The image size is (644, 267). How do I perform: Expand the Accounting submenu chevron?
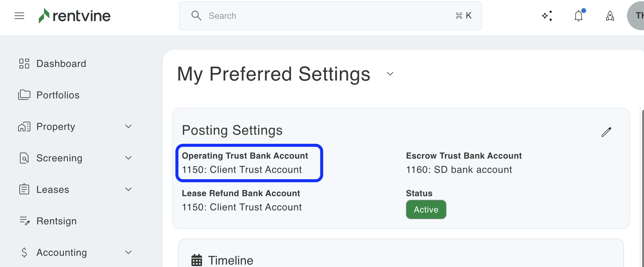[x=128, y=252]
